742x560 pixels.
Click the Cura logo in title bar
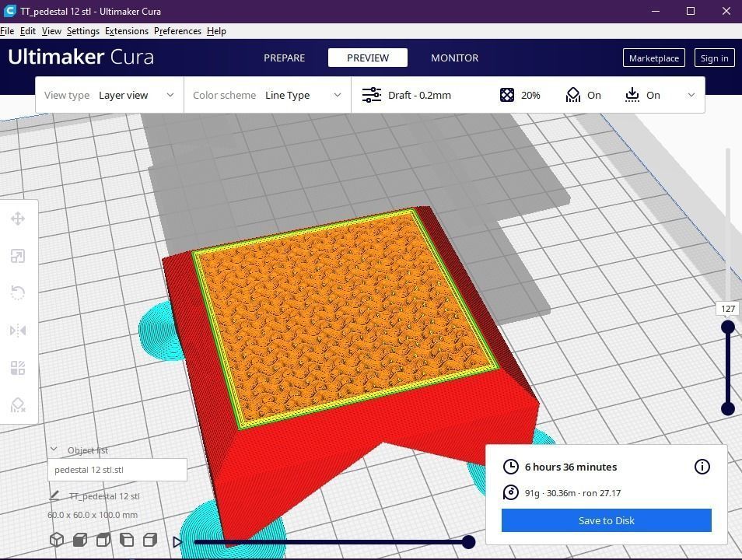tap(9, 11)
